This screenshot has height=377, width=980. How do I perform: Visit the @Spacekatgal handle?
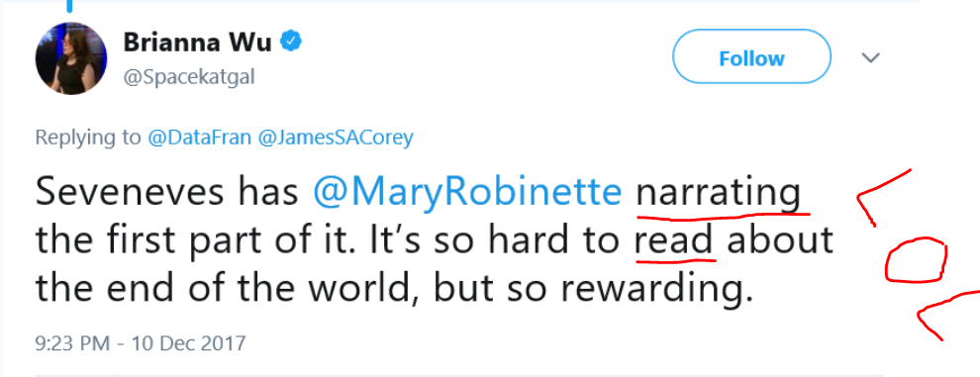pyautogui.click(x=189, y=79)
